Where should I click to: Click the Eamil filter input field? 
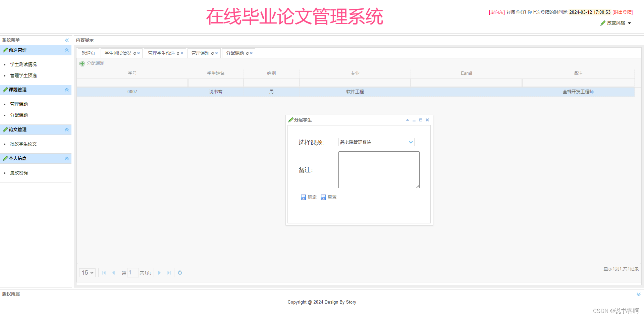coord(466,83)
